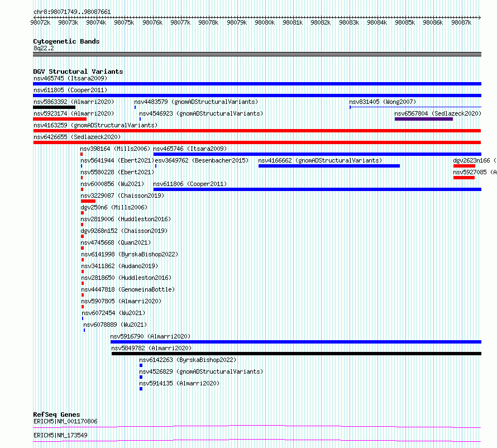The width and height of the screenshot is (497, 448).
Task: Select the 8q22.2 cytogenetic band bar
Action: pyautogui.click(x=257, y=54)
